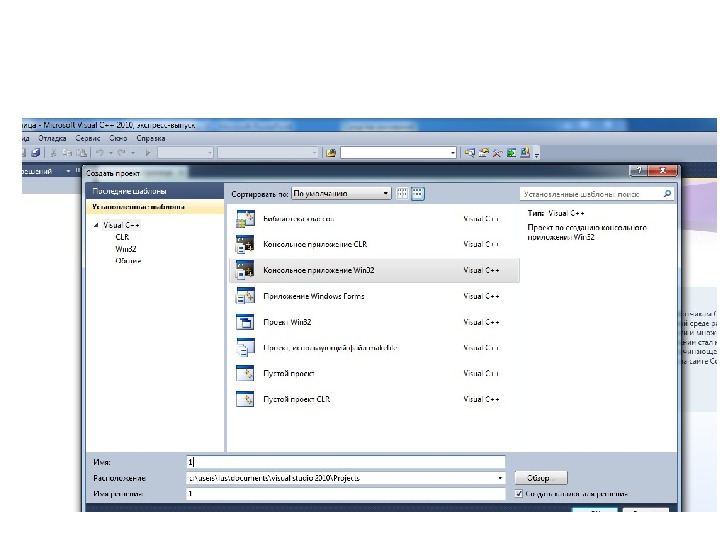
Task: Switch template list to small icons view
Action: [402, 194]
